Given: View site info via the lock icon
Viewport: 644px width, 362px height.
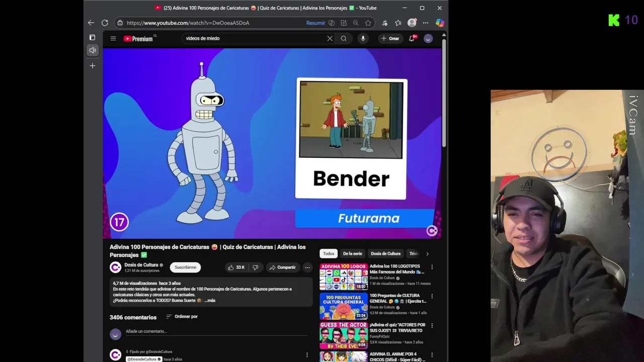Looking at the screenshot, I should click(x=120, y=23).
